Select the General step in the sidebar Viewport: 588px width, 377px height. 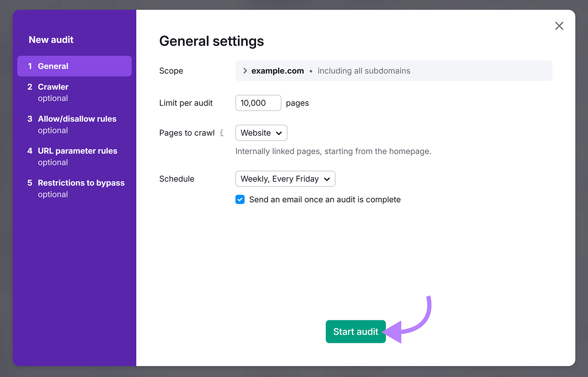53,66
